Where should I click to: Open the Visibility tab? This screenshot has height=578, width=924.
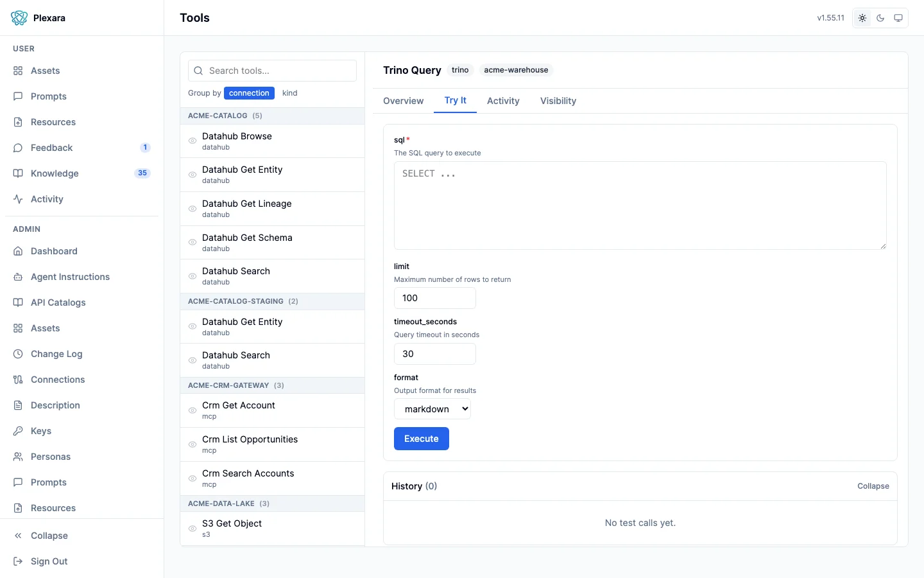pos(558,101)
